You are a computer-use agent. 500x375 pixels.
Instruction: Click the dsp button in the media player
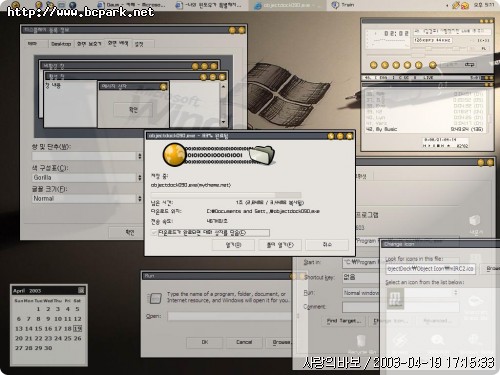tap(469, 64)
